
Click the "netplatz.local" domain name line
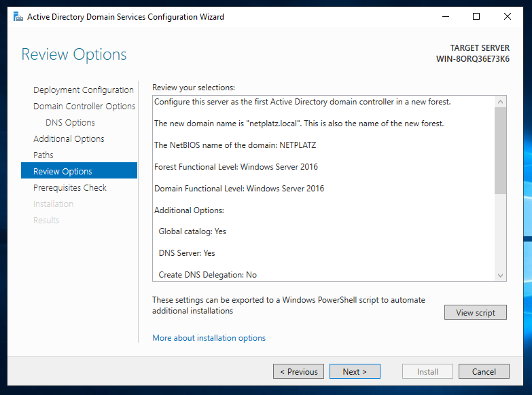coord(299,124)
